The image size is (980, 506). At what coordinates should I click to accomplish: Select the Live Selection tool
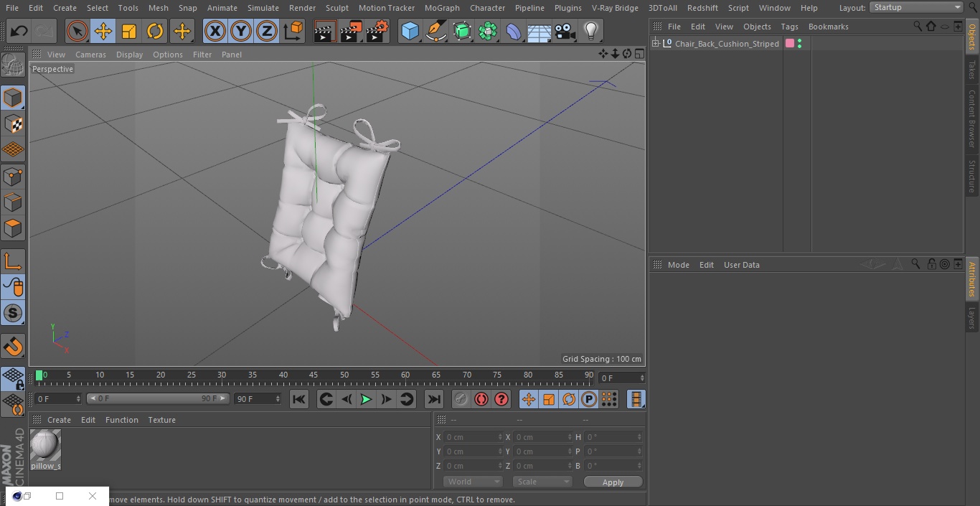point(77,31)
